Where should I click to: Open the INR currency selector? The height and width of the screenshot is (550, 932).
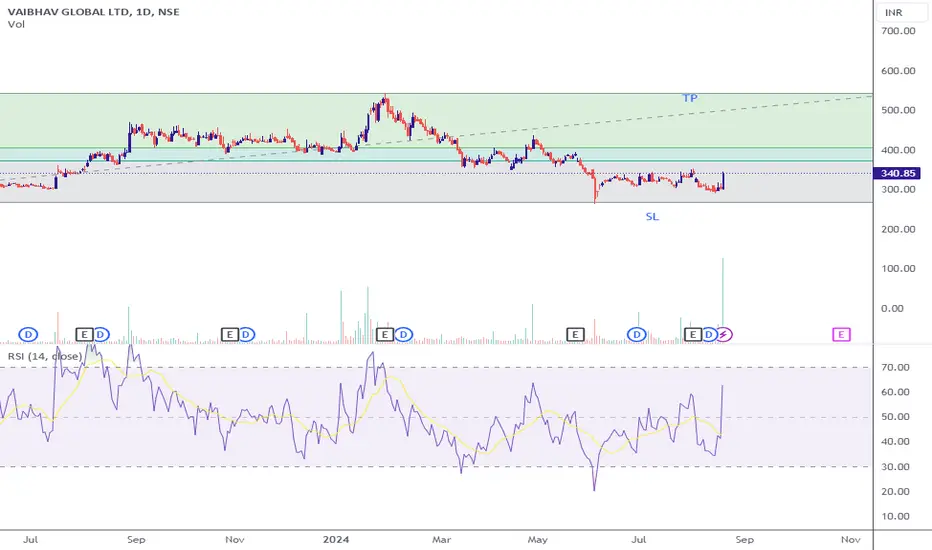coord(902,12)
